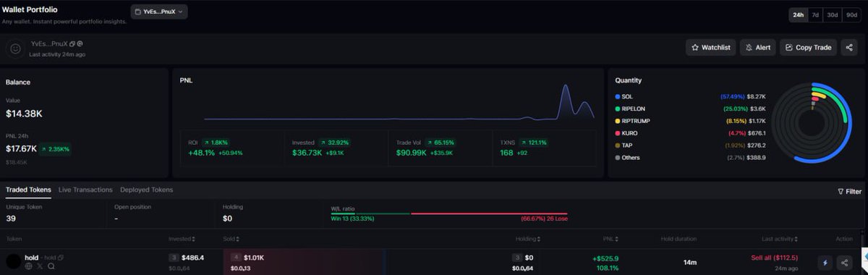Click the quick-trade lightning icon for hold
868x275 pixels.
click(x=825, y=263)
